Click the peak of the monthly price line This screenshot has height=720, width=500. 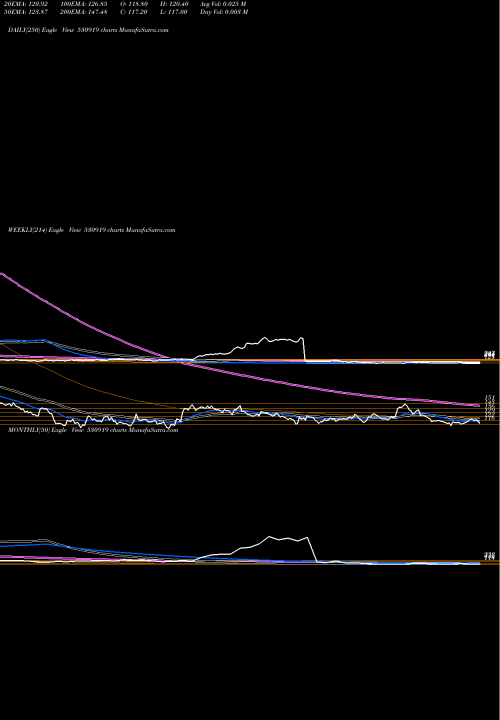[x=270, y=536]
